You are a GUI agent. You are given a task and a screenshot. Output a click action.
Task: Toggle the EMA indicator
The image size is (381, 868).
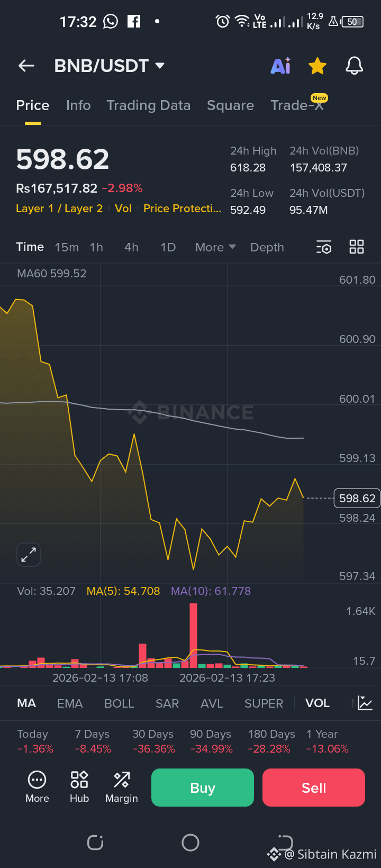70,703
